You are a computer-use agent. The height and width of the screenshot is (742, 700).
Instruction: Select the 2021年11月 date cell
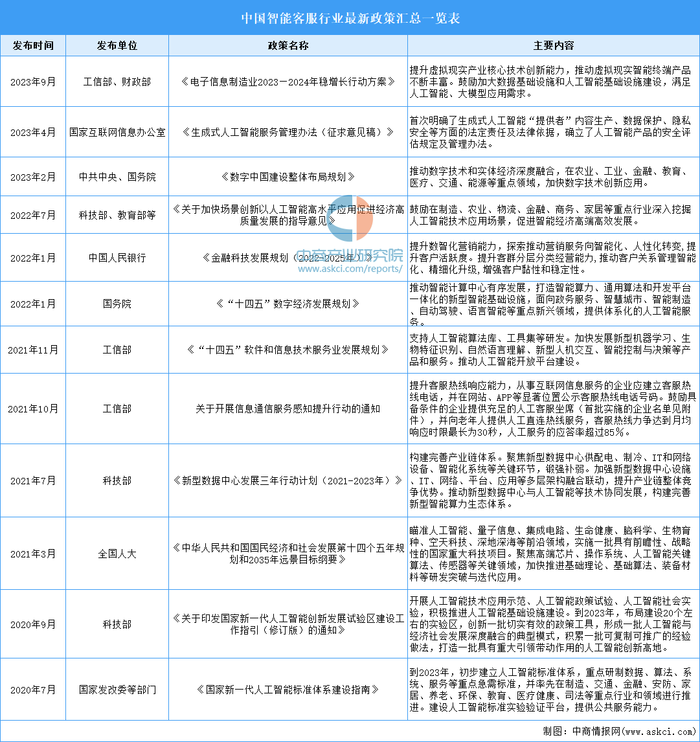coord(33,350)
